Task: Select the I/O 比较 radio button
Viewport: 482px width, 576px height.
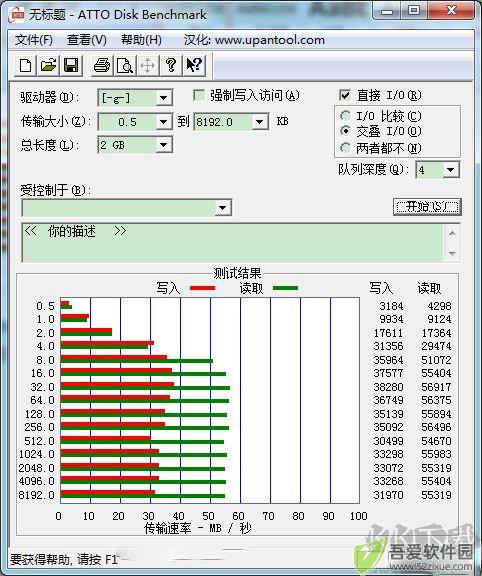Action: pyautogui.click(x=345, y=116)
